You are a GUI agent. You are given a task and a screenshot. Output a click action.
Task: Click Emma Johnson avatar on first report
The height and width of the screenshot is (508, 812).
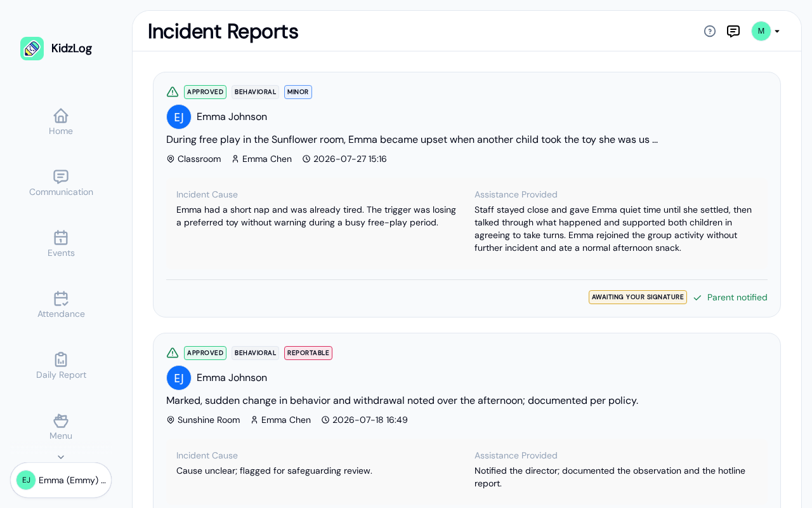[x=179, y=117]
